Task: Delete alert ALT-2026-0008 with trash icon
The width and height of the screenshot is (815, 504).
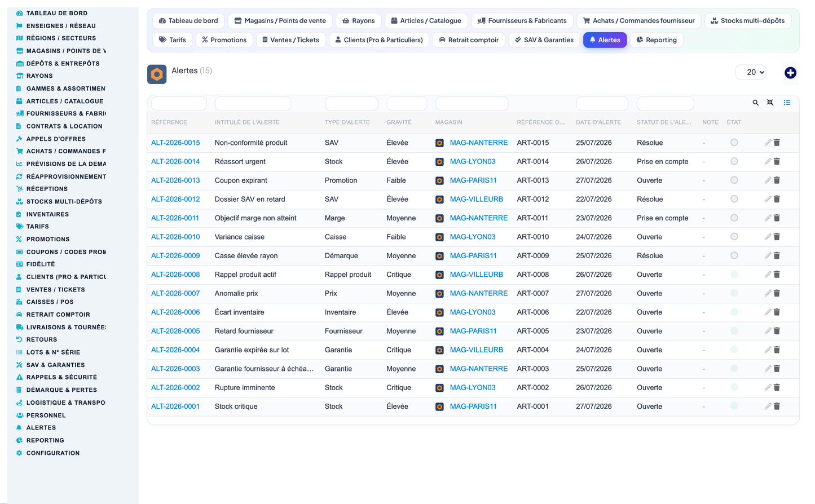Action: [777, 275]
